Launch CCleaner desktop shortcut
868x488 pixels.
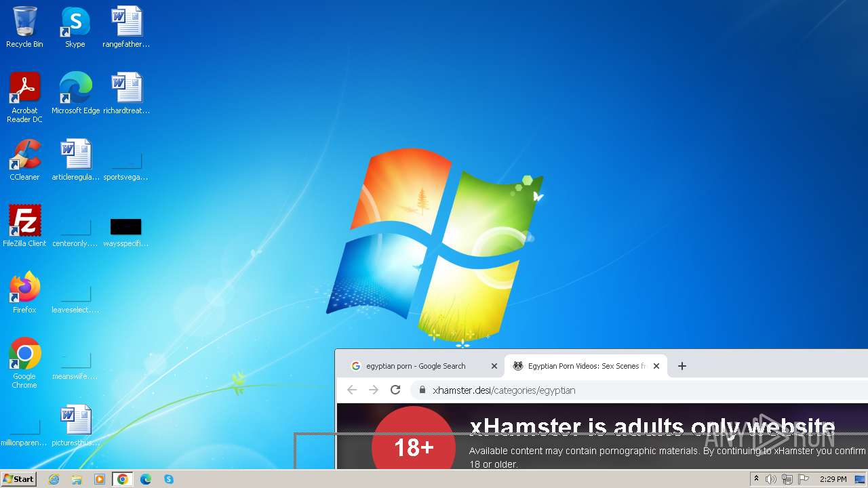(x=24, y=160)
